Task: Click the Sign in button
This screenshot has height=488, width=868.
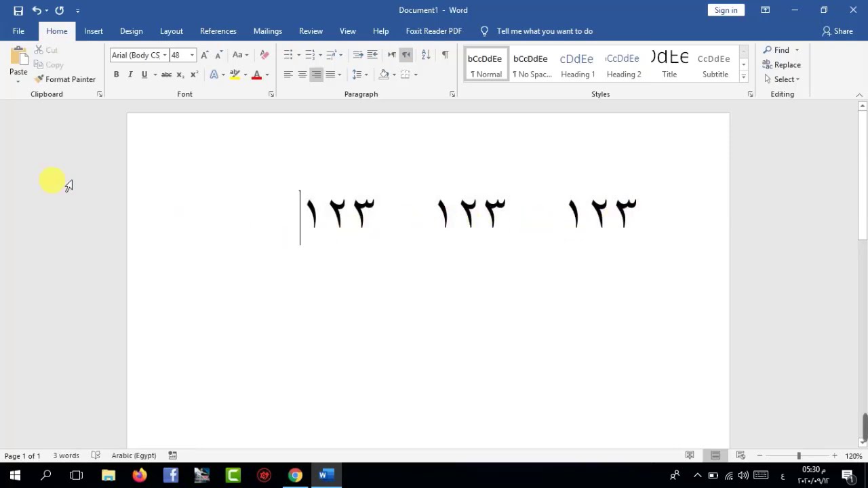Action: (x=726, y=10)
